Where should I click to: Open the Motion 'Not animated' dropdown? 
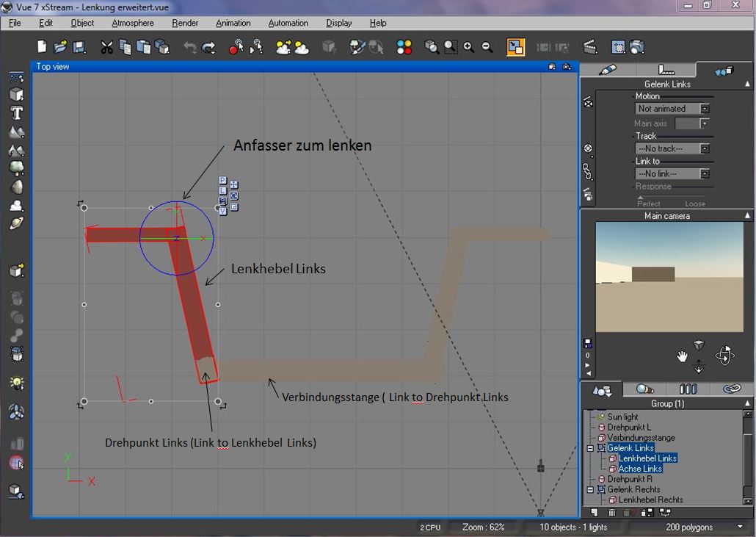pos(705,109)
